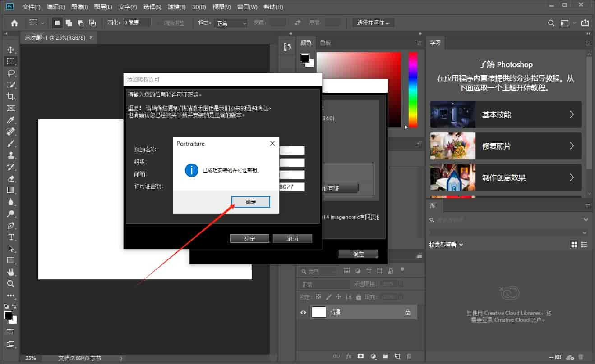Open the 图像(I) menu
595x364 pixels.
point(79,7)
